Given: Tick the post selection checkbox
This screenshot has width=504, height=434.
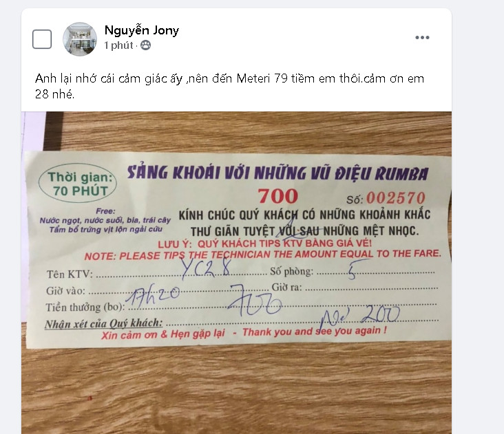Looking at the screenshot, I should (42, 39).
